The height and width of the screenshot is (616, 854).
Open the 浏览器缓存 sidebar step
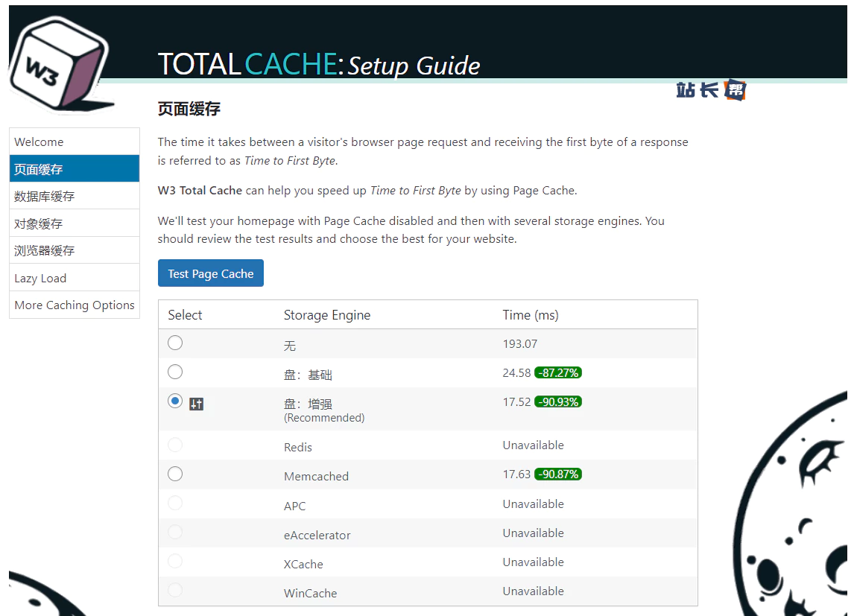(x=75, y=250)
